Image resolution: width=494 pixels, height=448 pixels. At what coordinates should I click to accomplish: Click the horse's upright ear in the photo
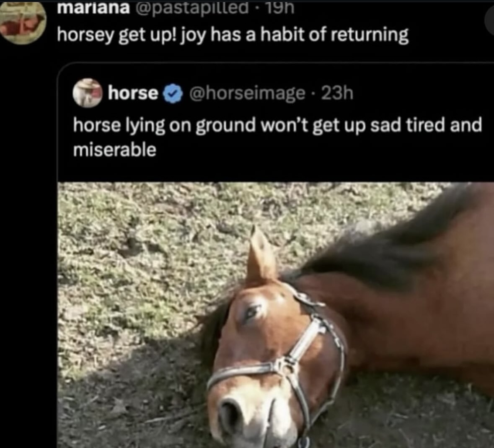(261, 254)
